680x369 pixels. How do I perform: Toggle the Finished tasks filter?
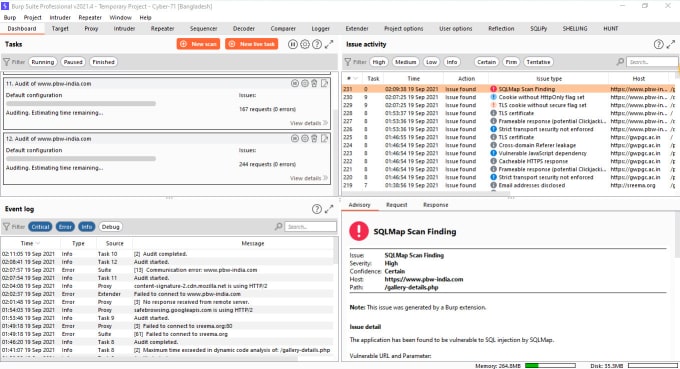[x=103, y=62]
